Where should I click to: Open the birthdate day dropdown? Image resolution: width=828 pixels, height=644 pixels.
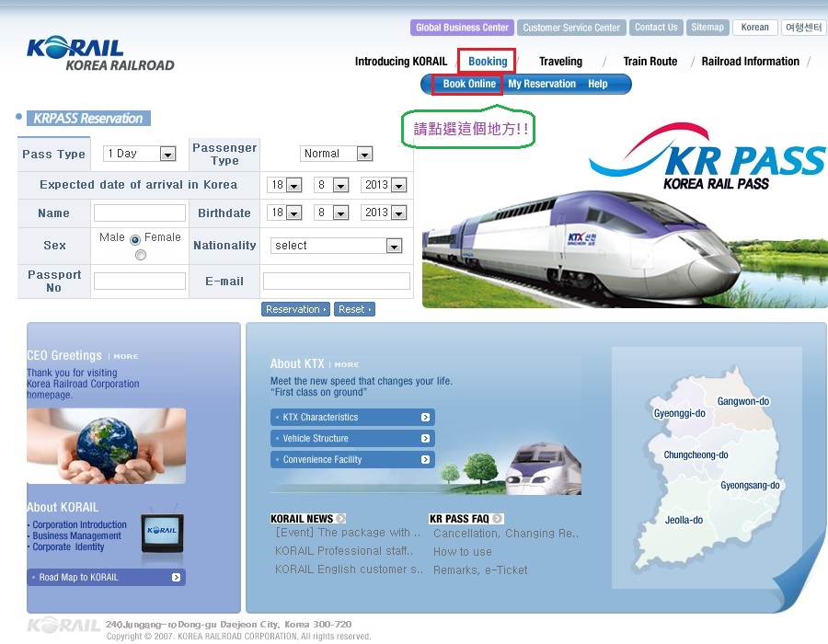(x=284, y=213)
